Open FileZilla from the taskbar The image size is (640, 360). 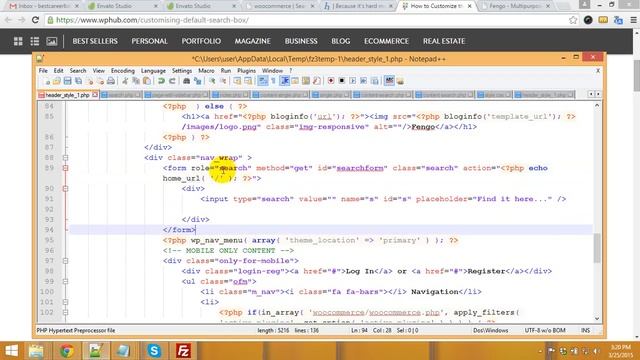pos(183,351)
